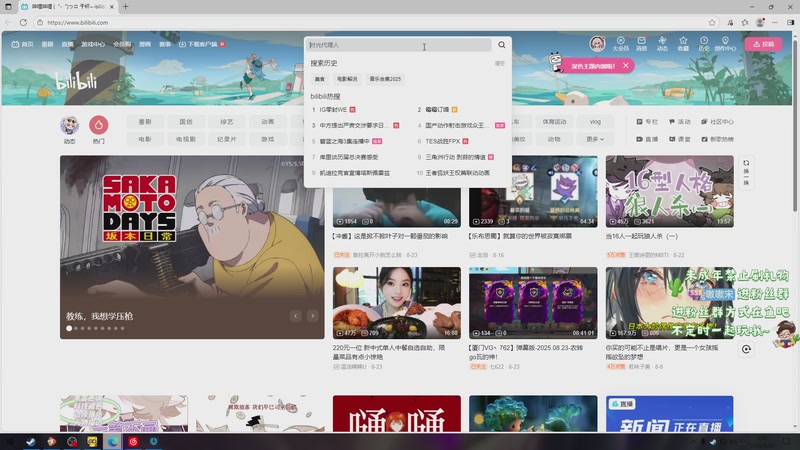Click 下载客户端 download icon

coord(182,44)
